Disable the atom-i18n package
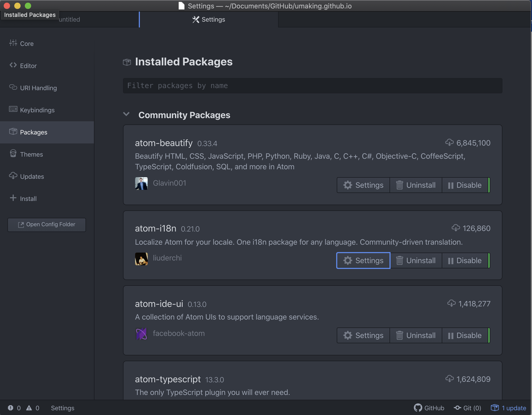The width and height of the screenshot is (532, 415). (x=465, y=260)
